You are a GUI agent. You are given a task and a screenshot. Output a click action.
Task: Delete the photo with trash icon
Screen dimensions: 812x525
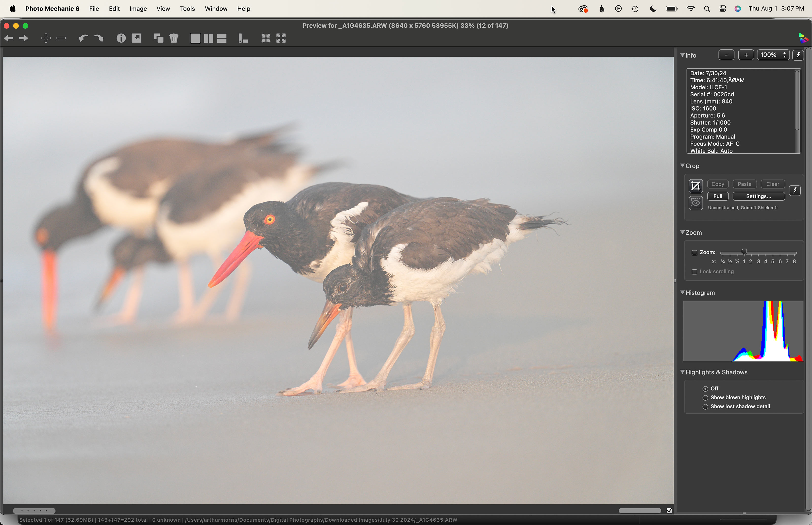pos(174,38)
